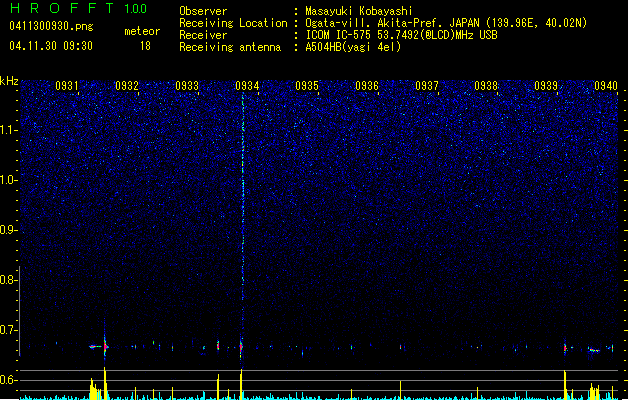Click the 1.1 kHz axis label
The width and height of the screenshot is (629, 400).
point(8,130)
